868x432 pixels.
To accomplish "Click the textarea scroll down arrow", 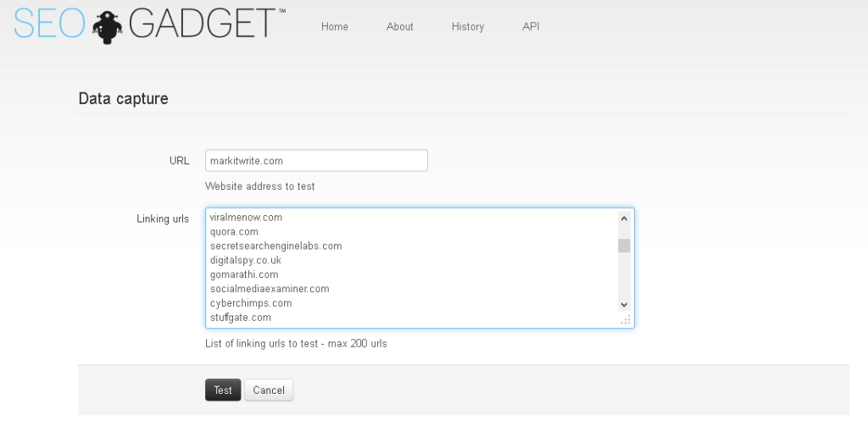I will pyautogui.click(x=624, y=305).
